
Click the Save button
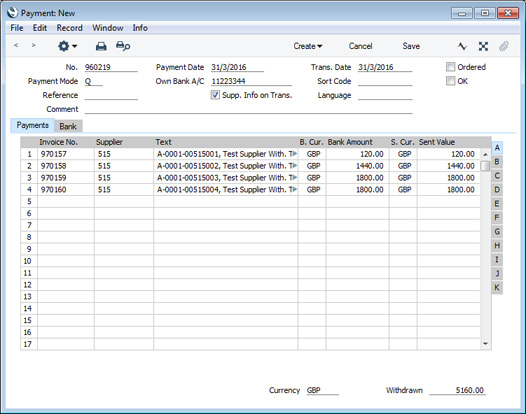411,46
